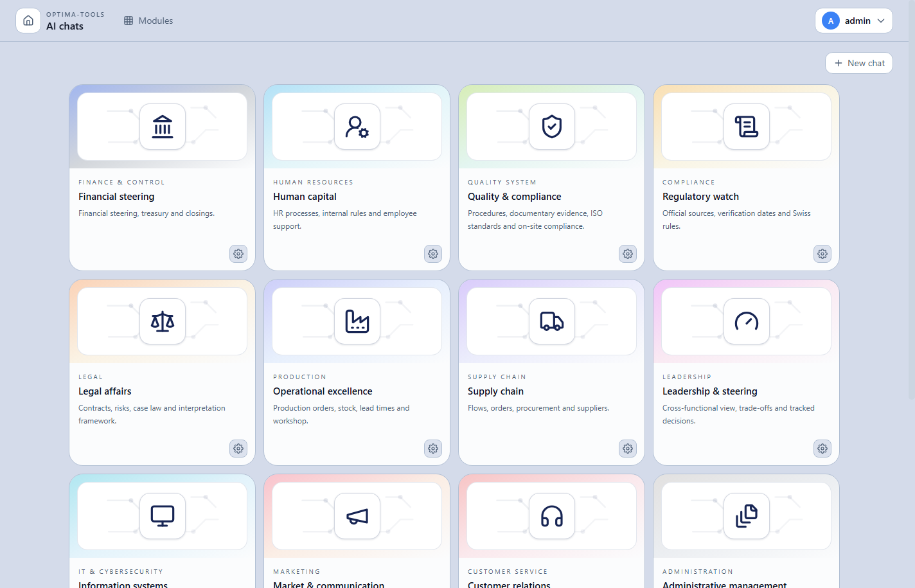Click the home icon button
The height and width of the screenshot is (588, 915).
28,21
